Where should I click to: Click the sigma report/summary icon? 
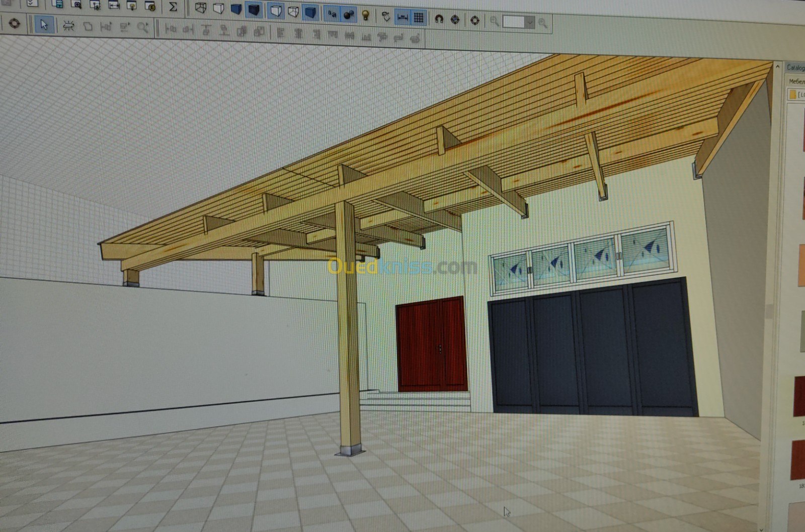[173, 7]
